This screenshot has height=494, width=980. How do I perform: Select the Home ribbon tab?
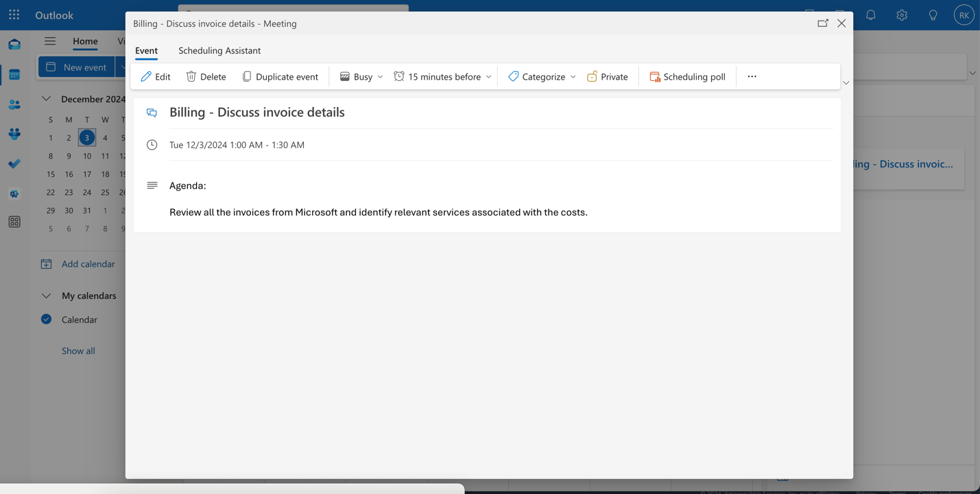pyautogui.click(x=85, y=41)
